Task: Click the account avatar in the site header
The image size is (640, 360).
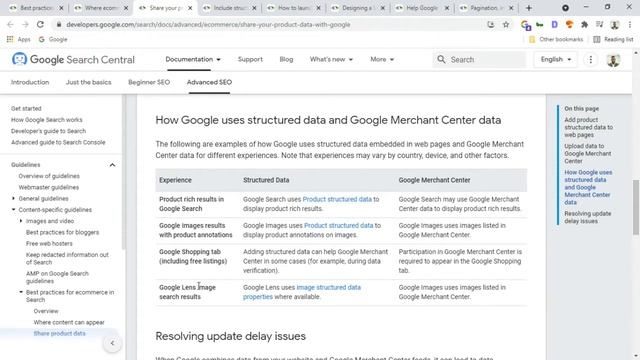Action: [x=613, y=60]
